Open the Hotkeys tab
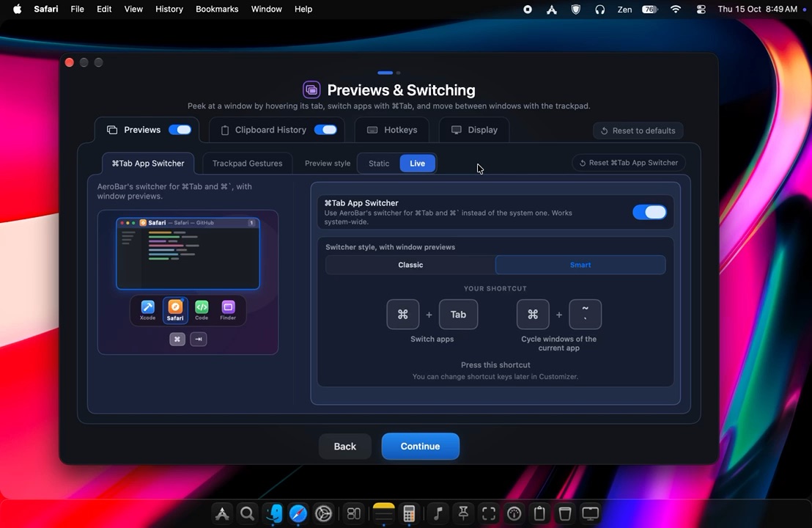The image size is (812, 528). click(x=391, y=130)
